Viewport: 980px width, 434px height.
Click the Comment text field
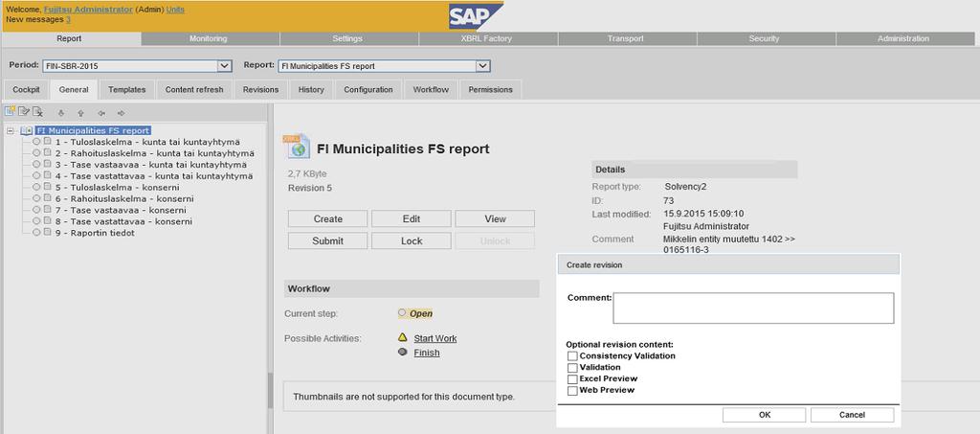(x=753, y=308)
